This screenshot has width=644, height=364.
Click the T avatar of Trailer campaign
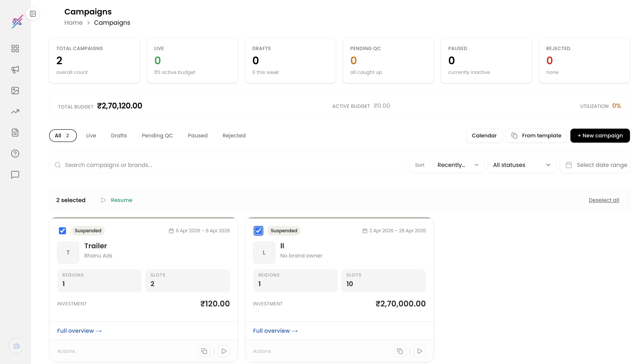point(68,252)
